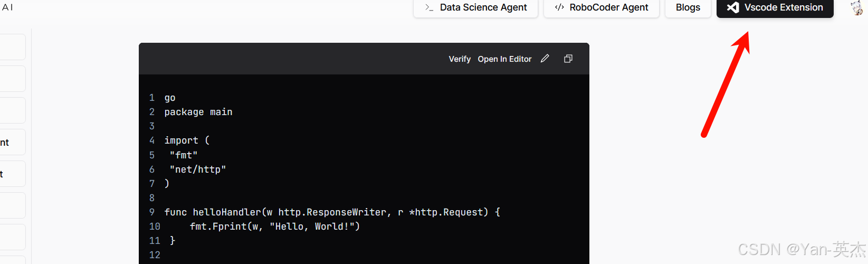The height and width of the screenshot is (264, 868).
Task: Open the Vscode Extension link
Action: [x=775, y=8]
